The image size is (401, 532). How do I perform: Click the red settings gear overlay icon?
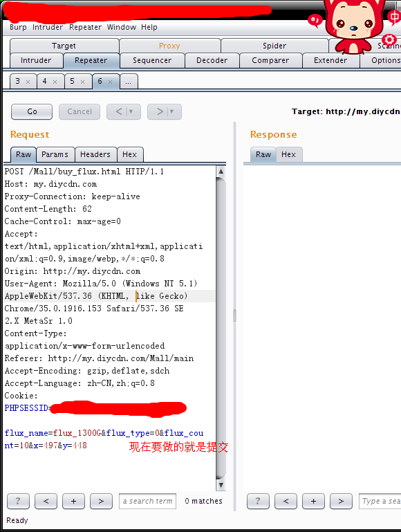[x=389, y=39]
